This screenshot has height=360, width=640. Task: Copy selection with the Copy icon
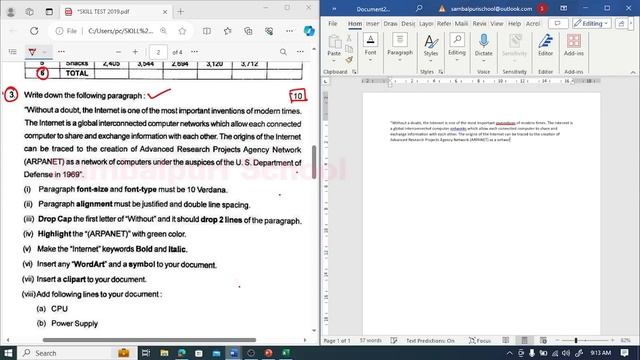pyautogui.click(x=349, y=49)
